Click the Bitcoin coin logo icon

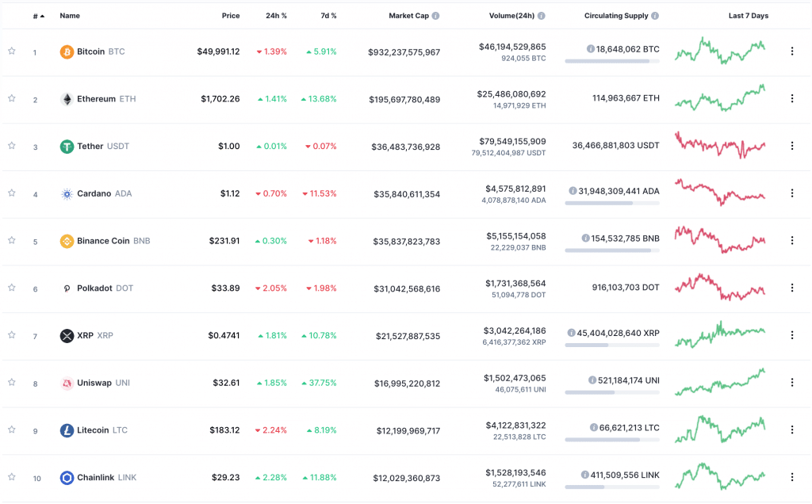[x=67, y=52]
